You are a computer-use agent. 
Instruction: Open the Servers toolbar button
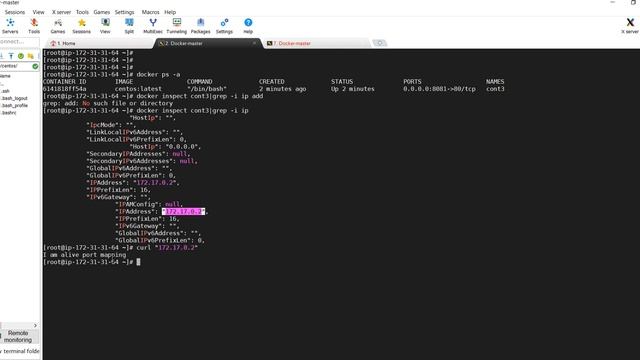click(x=10, y=26)
